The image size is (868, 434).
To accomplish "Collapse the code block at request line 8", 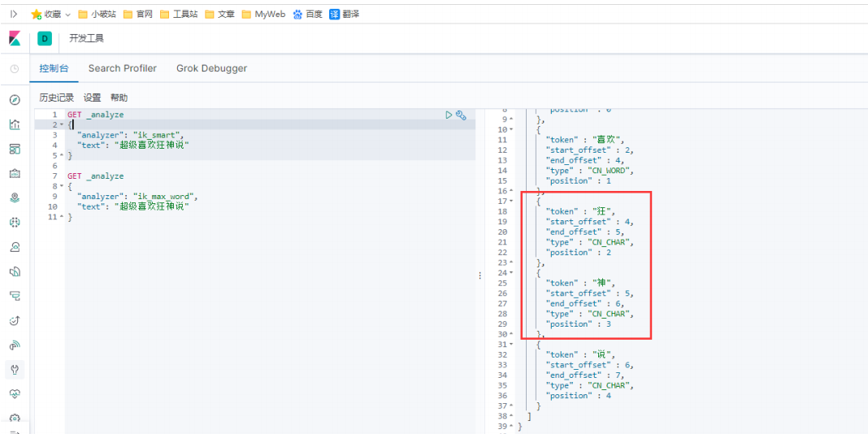I will pos(62,186).
